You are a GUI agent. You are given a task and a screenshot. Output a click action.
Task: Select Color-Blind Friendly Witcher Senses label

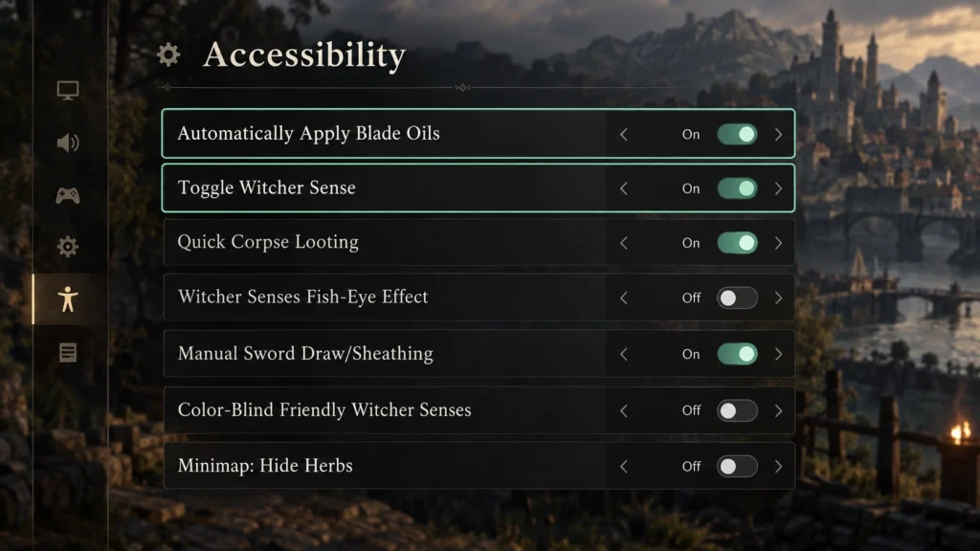point(324,409)
